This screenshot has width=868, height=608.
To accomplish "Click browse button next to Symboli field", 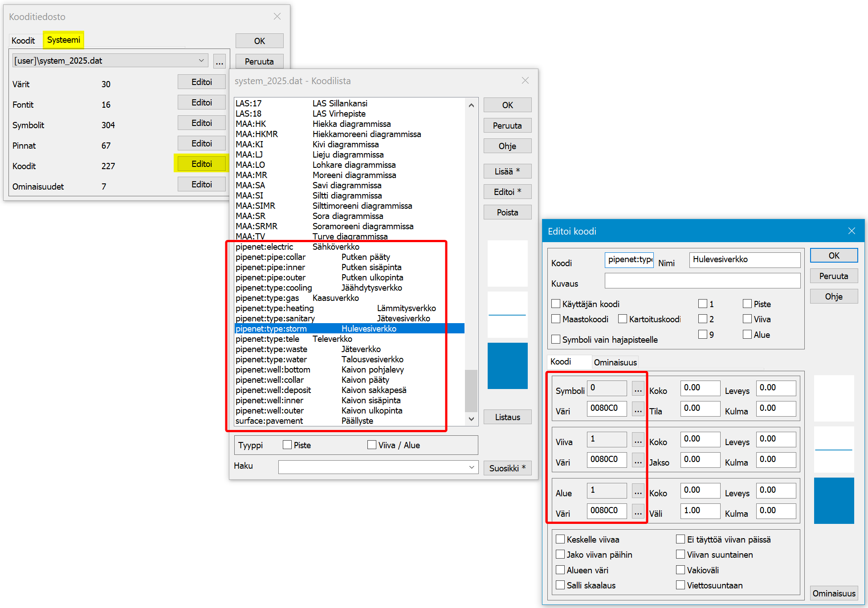I will (638, 389).
